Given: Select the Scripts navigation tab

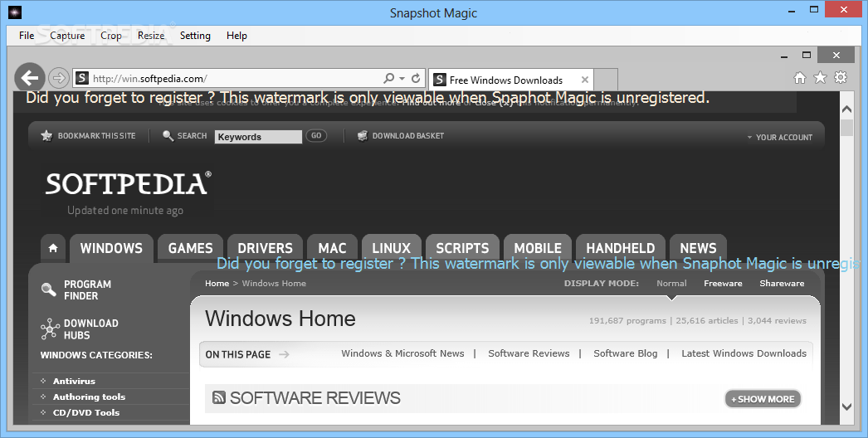Looking at the screenshot, I should click(462, 248).
